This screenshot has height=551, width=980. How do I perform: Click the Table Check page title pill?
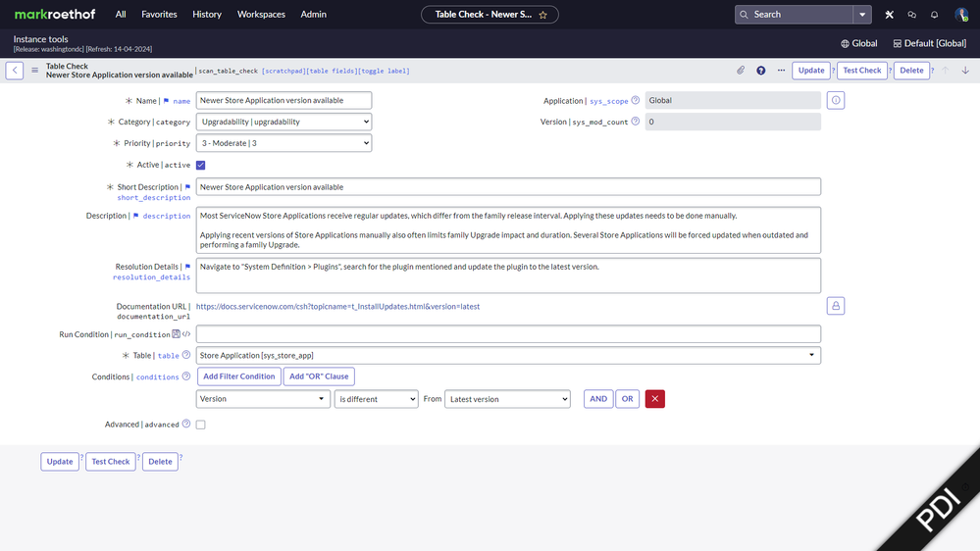click(x=490, y=15)
